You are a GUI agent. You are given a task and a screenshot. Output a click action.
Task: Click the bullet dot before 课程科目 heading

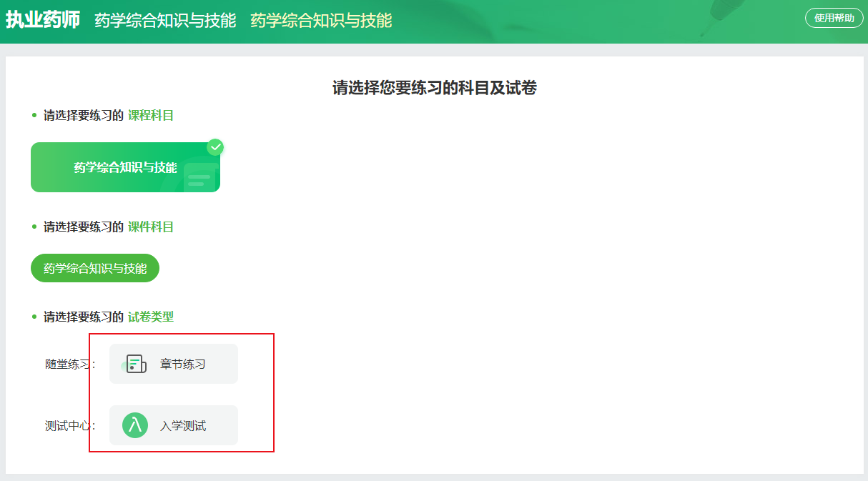(x=34, y=115)
